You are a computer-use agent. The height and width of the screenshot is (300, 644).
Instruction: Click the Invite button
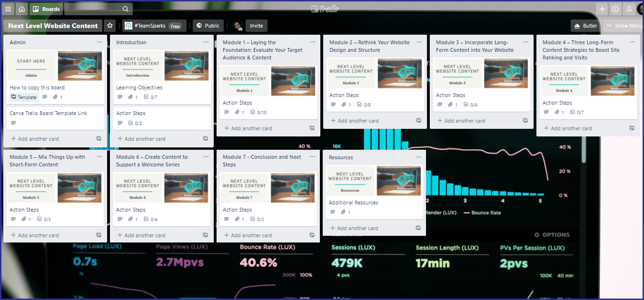(257, 26)
